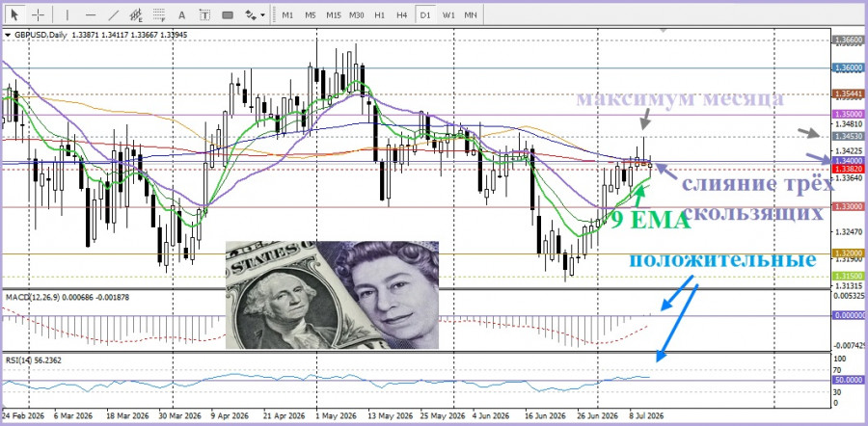Switch chart to H4 timeframe
The width and height of the screenshot is (868, 426).
coord(402,14)
